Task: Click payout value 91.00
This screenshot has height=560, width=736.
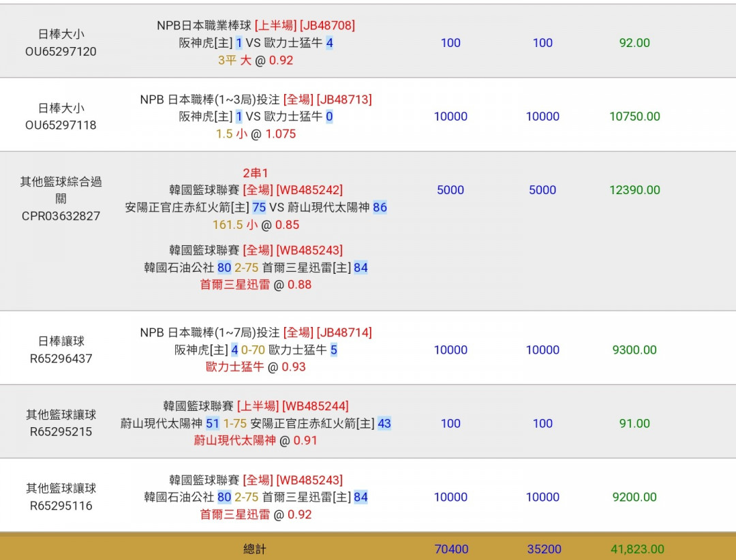Action: pos(634,423)
